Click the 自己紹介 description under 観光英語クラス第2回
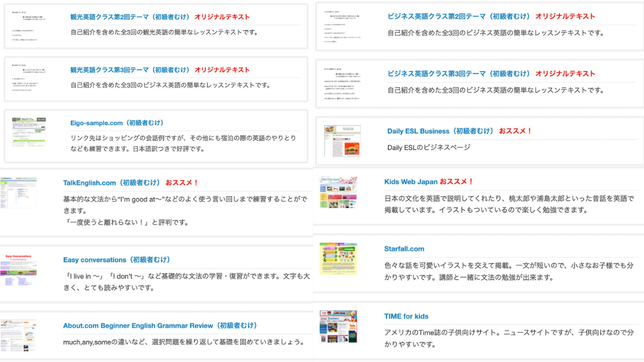This screenshot has height=362, width=644. tap(164, 33)
